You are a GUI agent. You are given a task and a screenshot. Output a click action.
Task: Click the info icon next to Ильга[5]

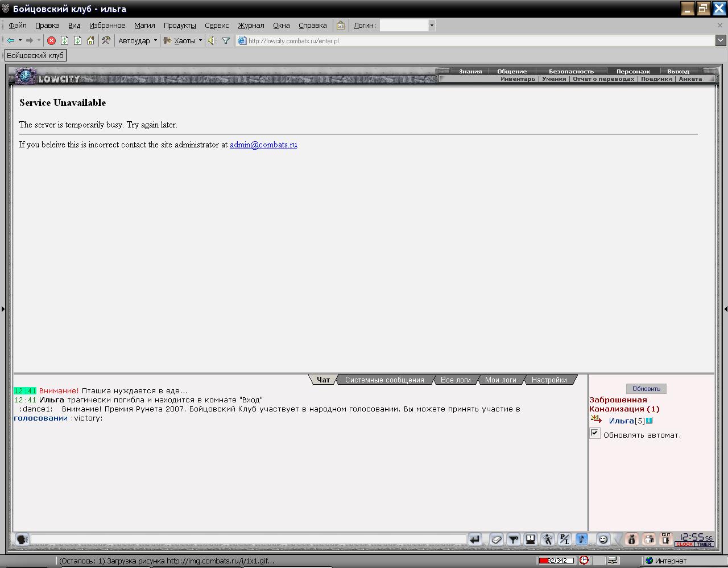(x=650, y=421)
